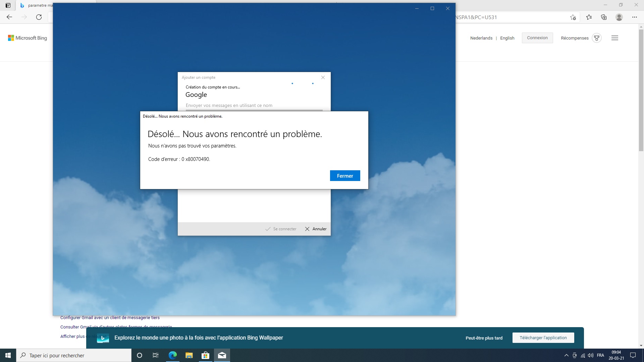The height and width of the screenshot is (362, 644).
Task: Add this page to favorites in Edge
Action: 573,17
